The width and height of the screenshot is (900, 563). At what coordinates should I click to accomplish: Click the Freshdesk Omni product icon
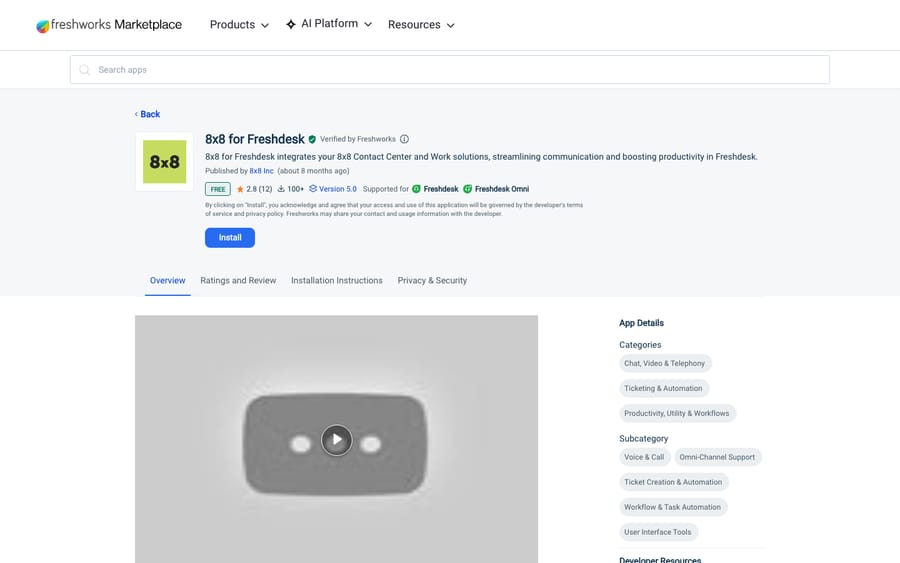coord(468,189)
